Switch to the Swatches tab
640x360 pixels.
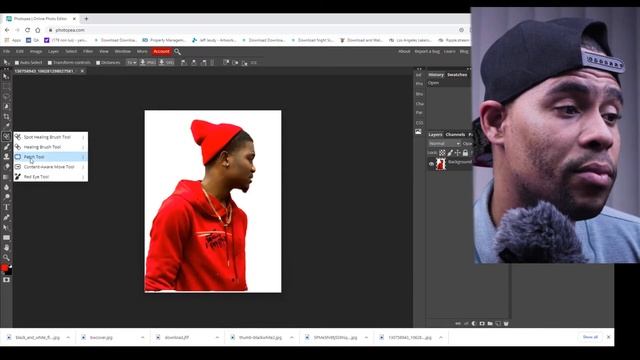click(x=457, y=75)
